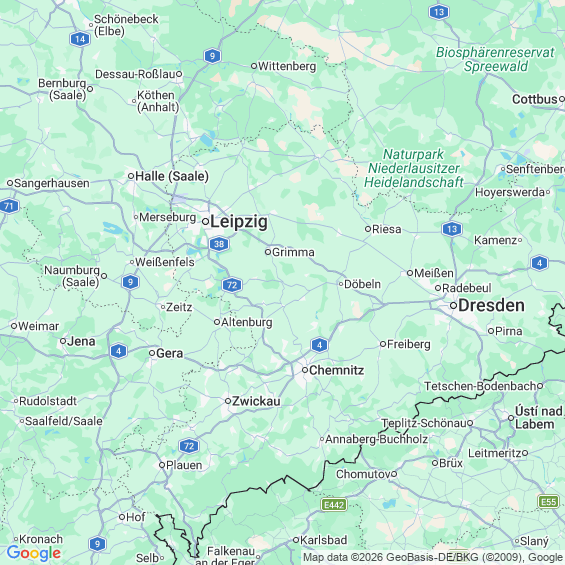Select the Leipzig city label

click(x=239, y=221)
